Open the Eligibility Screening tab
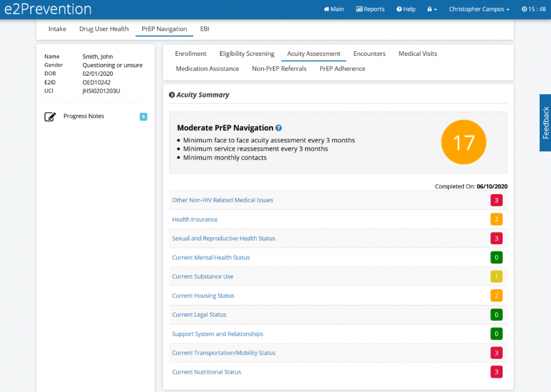The image size is (551, 392). (246, 54)
